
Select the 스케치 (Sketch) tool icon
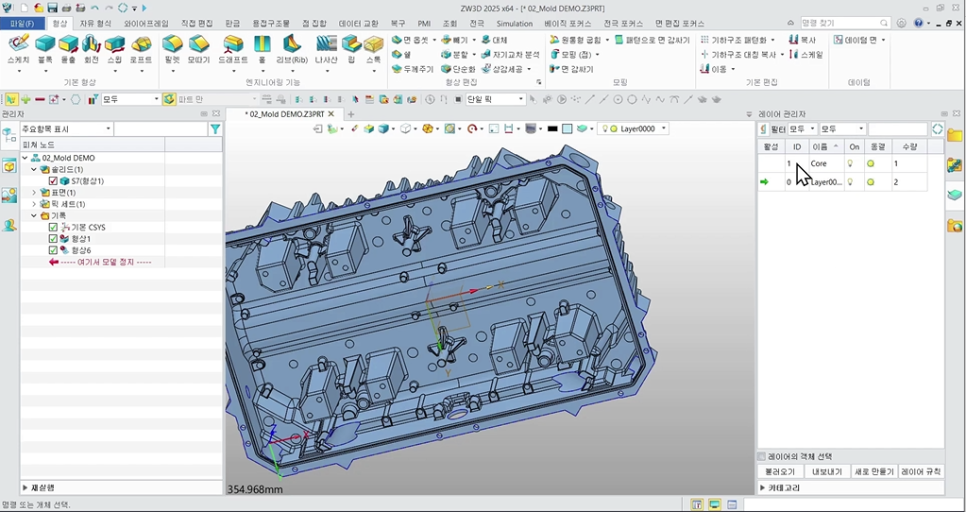point(18,44)
